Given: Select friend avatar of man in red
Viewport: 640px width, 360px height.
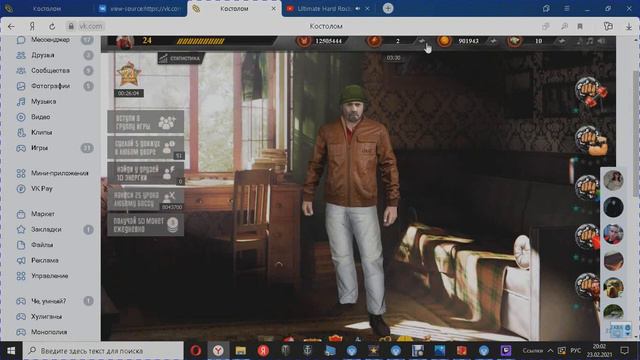Looking at the screenshot, I should [613, 234].
